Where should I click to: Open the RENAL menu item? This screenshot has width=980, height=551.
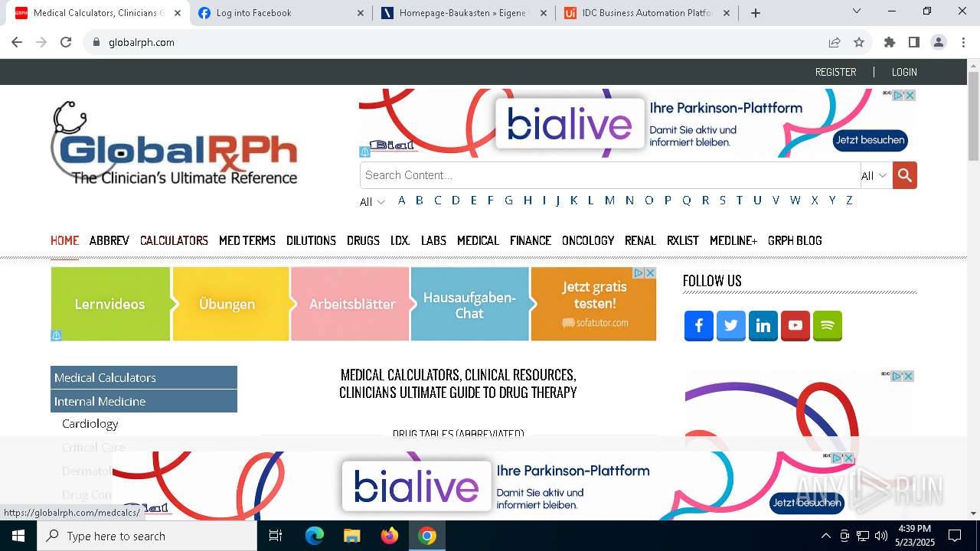(x=640, y=240)
